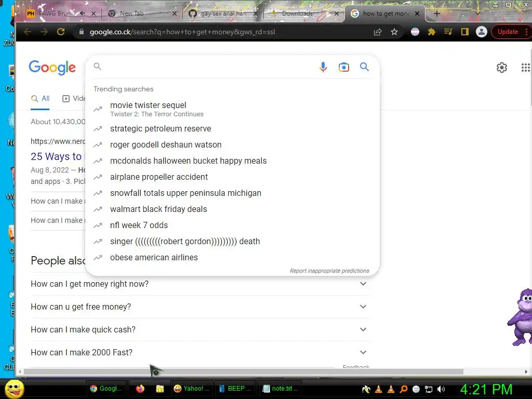Mute the PAWG tab audio icon
This screenshot has height=399, width=532.
point(83,14)
